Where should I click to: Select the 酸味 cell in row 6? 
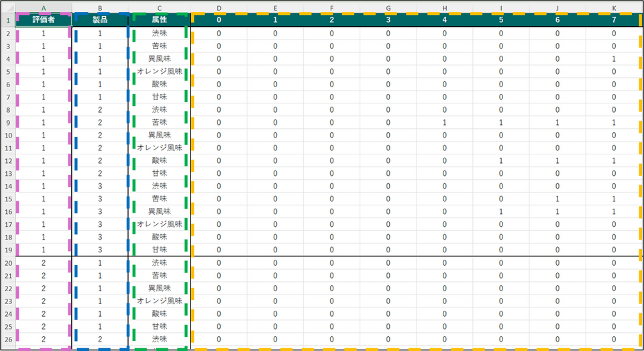(x=160, y=85)
